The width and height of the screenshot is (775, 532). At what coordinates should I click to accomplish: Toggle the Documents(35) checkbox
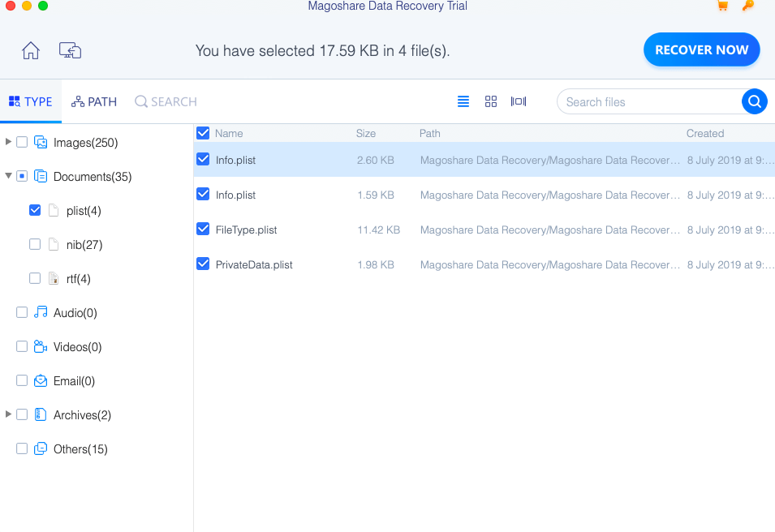tap(22, 176)
